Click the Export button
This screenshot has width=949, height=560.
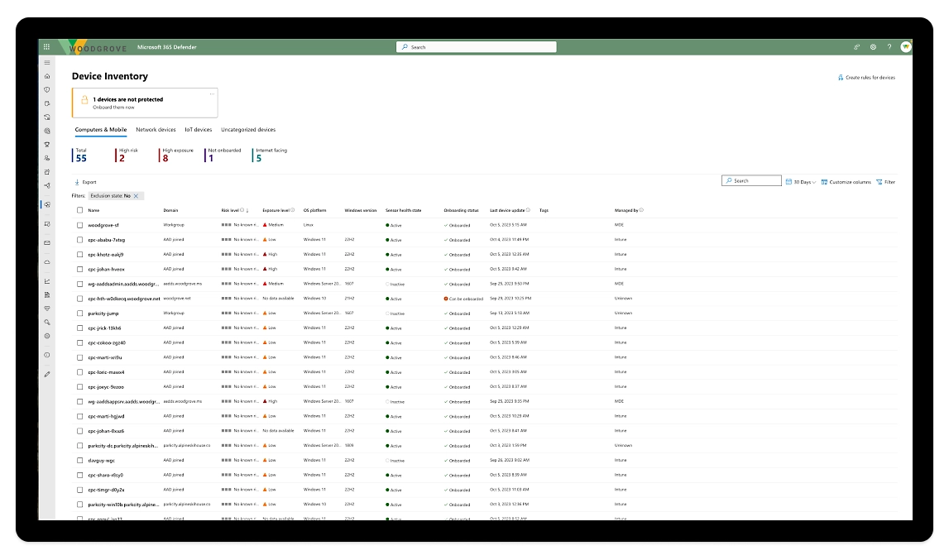85,182
